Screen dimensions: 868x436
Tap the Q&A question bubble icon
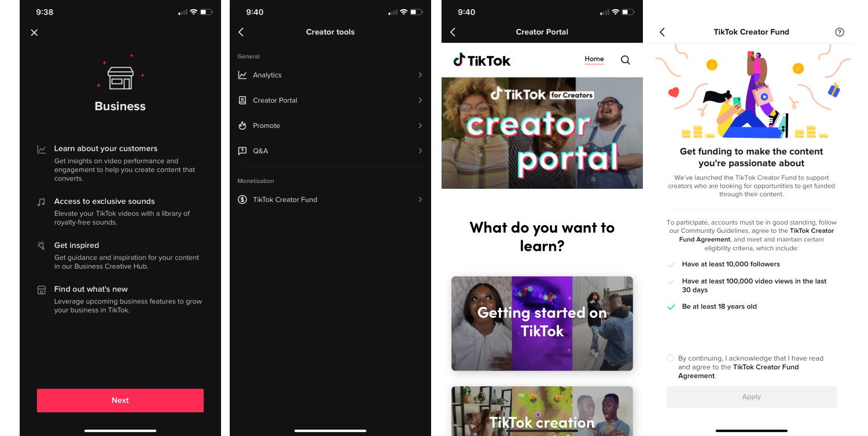coord(242,151)
